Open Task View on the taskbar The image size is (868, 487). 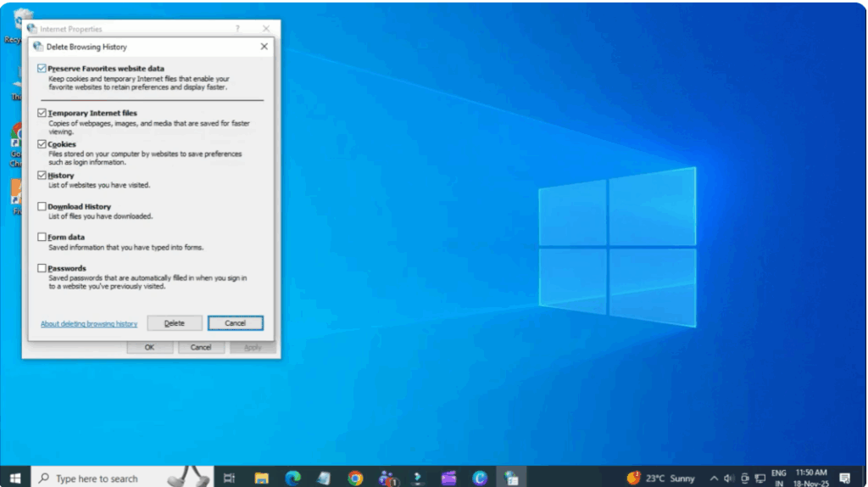click(229, 479)
